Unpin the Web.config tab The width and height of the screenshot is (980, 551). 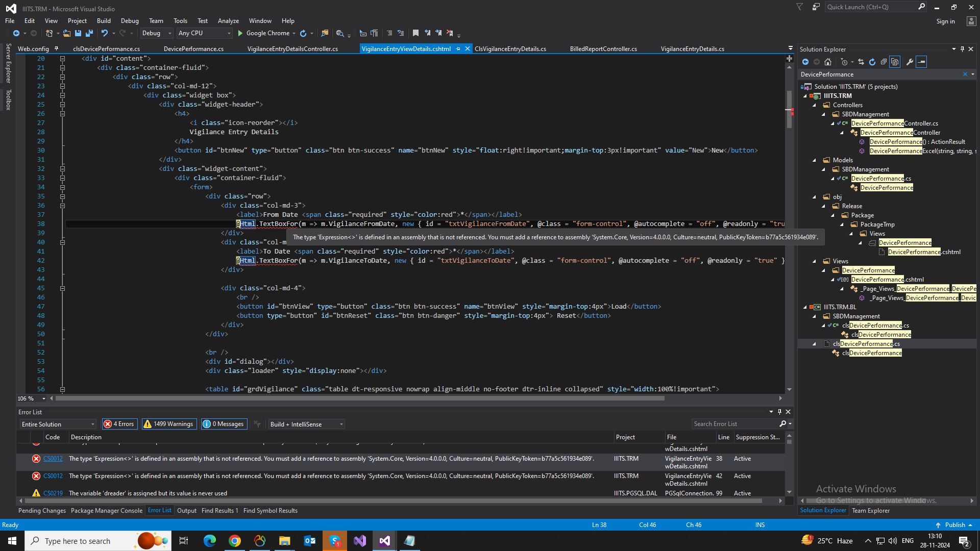(x=57, y=48)
